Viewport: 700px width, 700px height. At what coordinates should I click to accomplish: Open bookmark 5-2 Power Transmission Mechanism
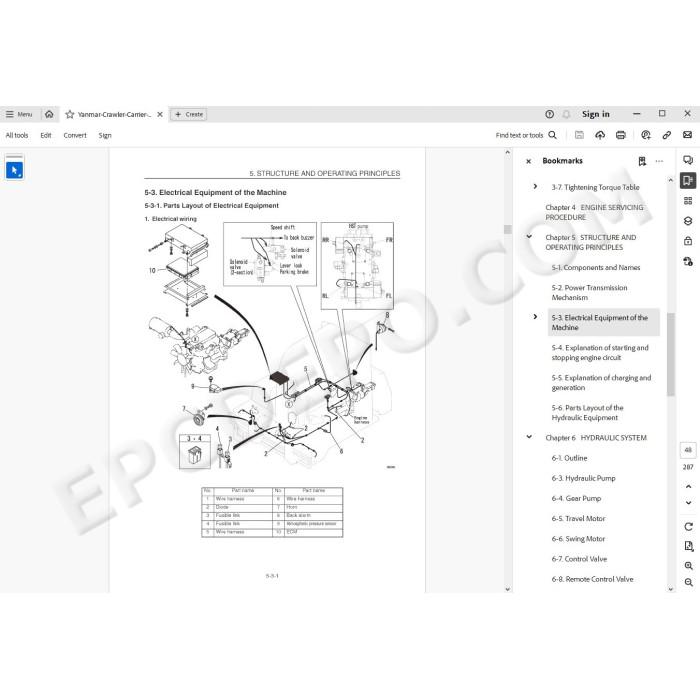click(589, 292)
